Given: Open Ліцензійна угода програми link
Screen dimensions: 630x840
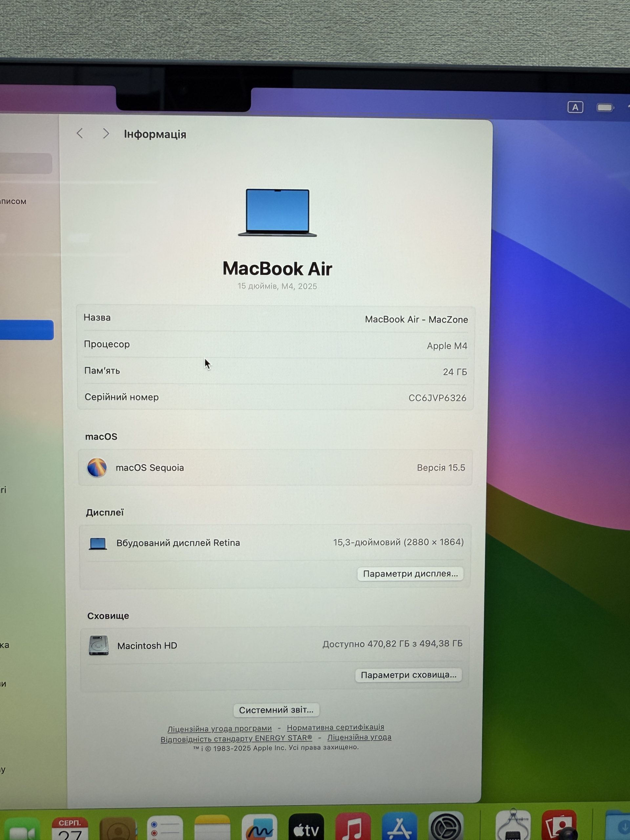Looking at the screenshot, I should pyautogui.click(x=220, y=728).
